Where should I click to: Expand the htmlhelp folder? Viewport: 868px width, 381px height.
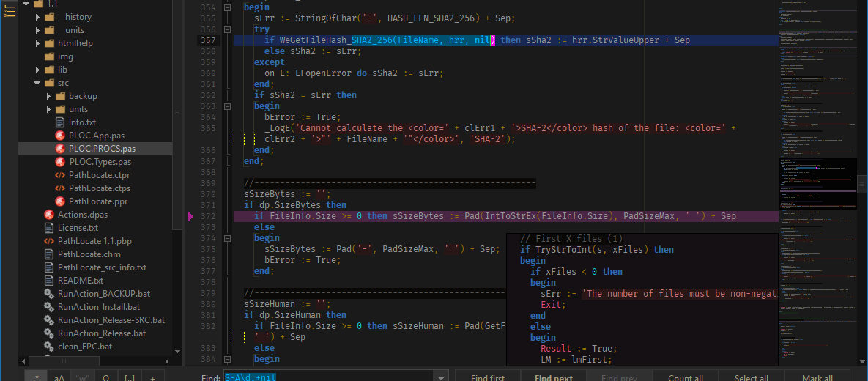(37, 43)
